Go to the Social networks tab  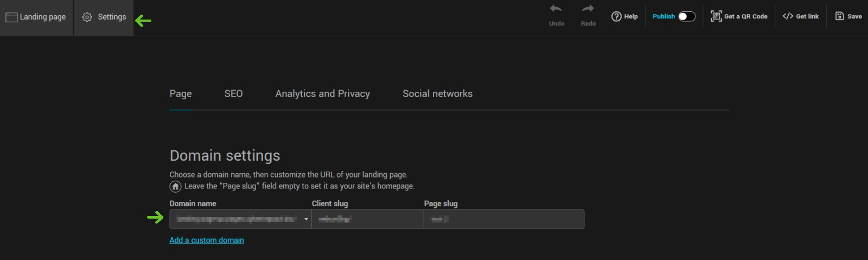tap(437, 94)
